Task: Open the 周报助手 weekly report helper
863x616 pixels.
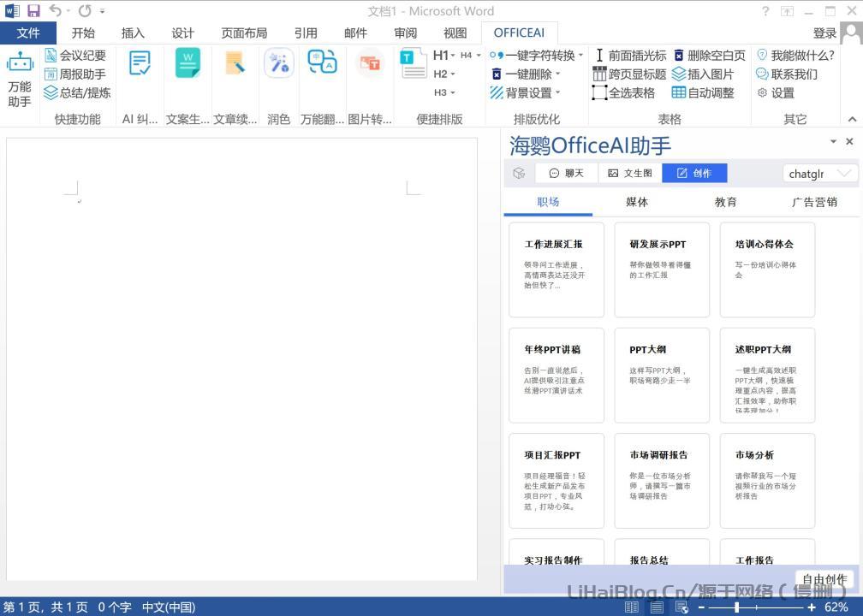Action: click(75, 74)
